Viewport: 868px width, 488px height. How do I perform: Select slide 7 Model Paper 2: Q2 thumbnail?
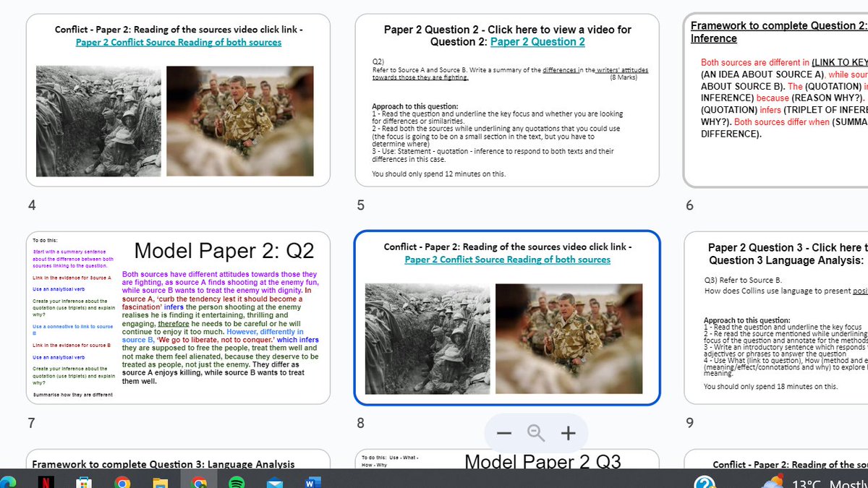coord(178,317)
